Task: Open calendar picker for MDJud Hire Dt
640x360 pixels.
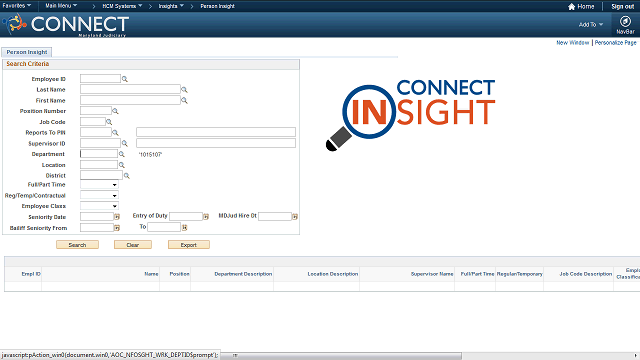Action: 295,217
